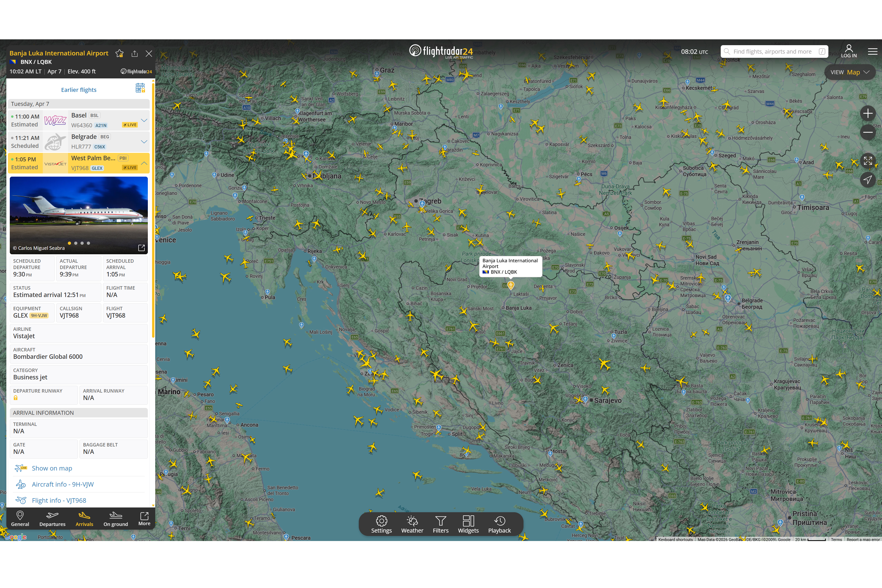This screenshot has width=882, height=588.
Task: Click the A21N aircraft type tag
Action: [101, 125]
